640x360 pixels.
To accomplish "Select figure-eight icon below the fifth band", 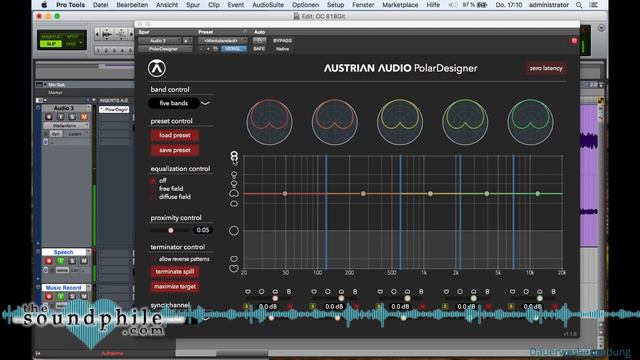I will point(553,291).
